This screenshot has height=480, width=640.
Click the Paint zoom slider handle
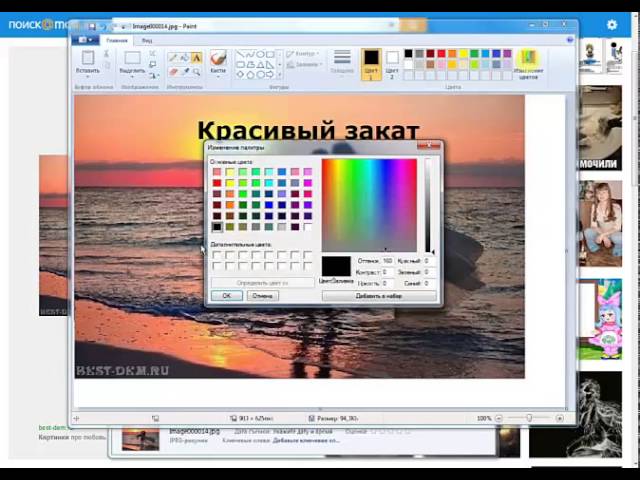click(x=529, y=418)
